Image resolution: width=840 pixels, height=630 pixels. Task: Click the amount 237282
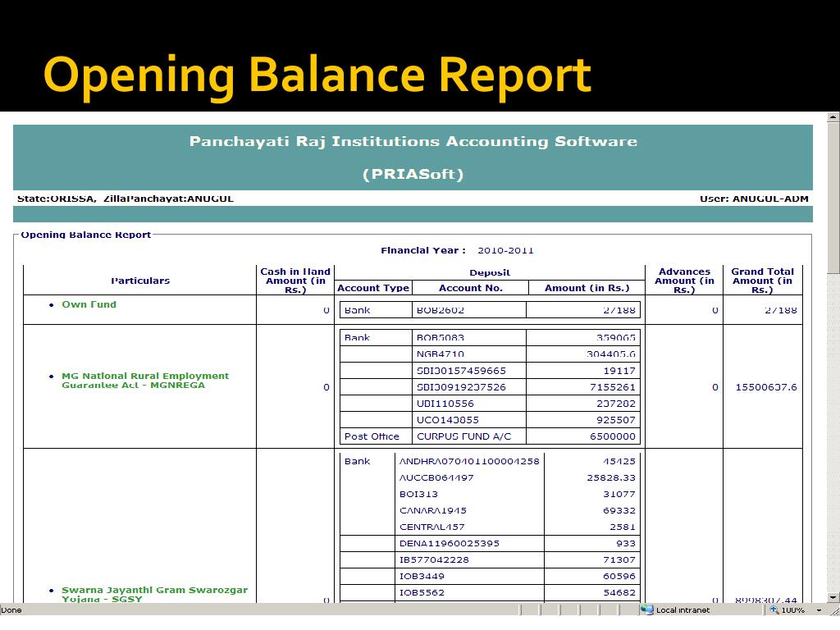click(616, 404)
